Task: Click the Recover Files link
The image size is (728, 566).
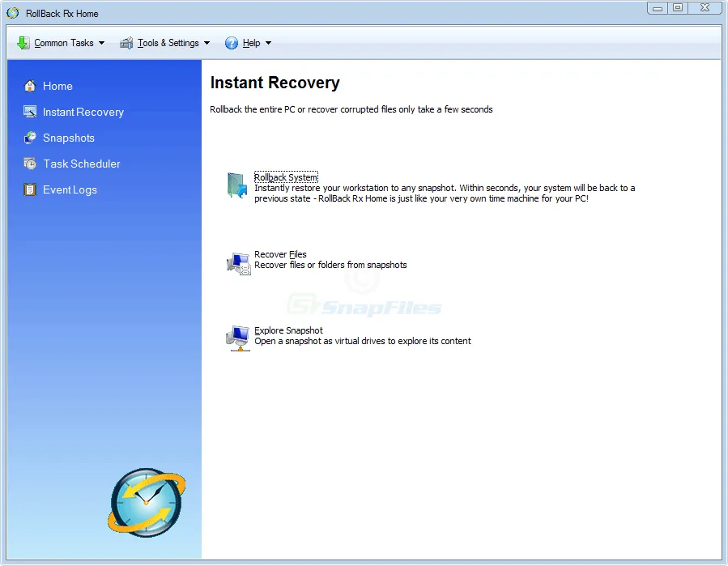Action: 280,254
